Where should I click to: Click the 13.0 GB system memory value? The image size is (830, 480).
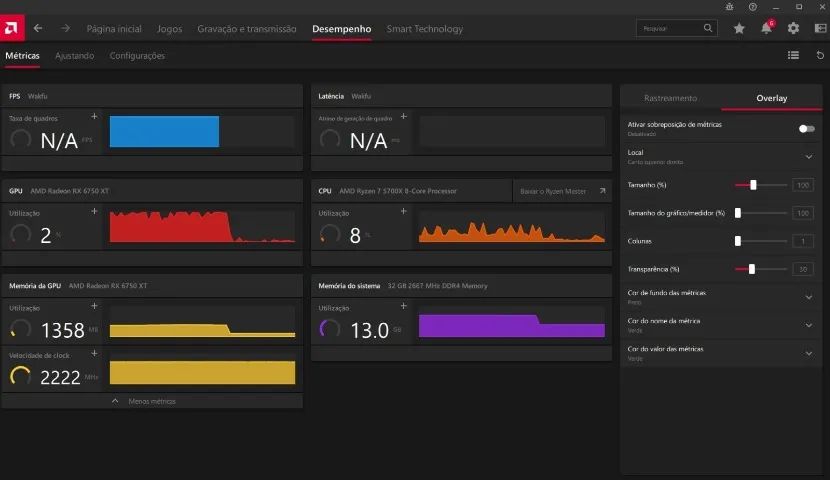point(369,330)
